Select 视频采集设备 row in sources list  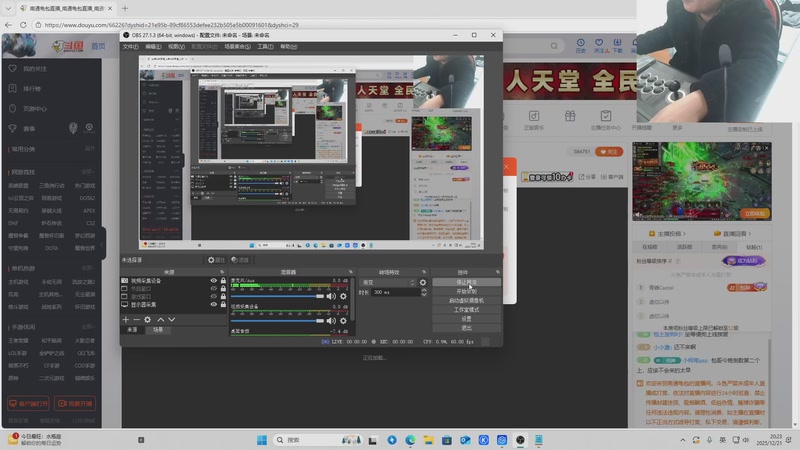(173, 281)
